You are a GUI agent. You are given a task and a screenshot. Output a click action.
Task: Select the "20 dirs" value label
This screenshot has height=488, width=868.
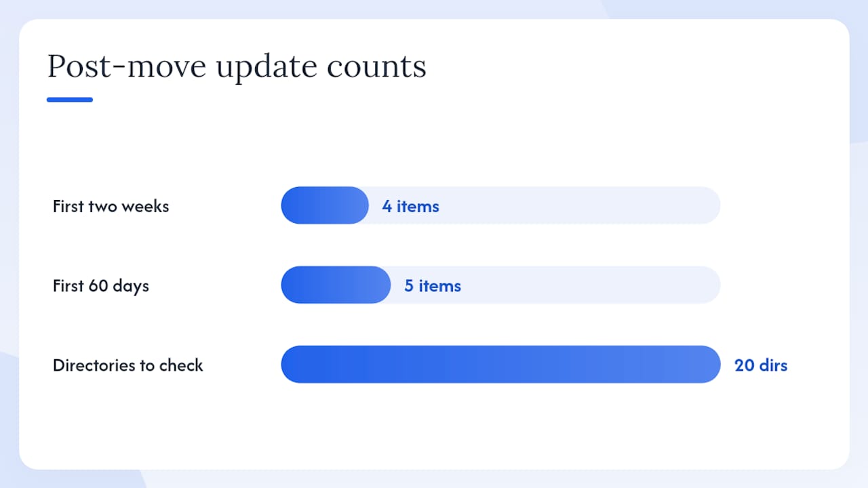click(x=761, y=365)
